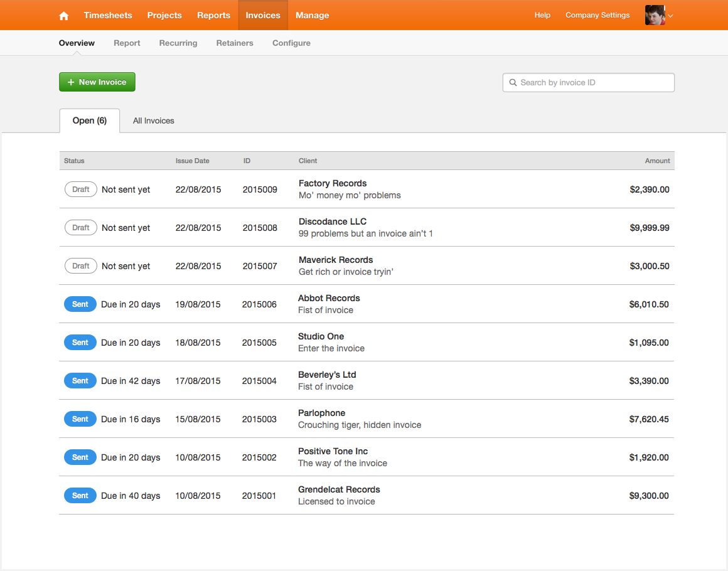Expand the user account dropdown arrow
The width and height of the screenshot is (728, 571).
670,16
